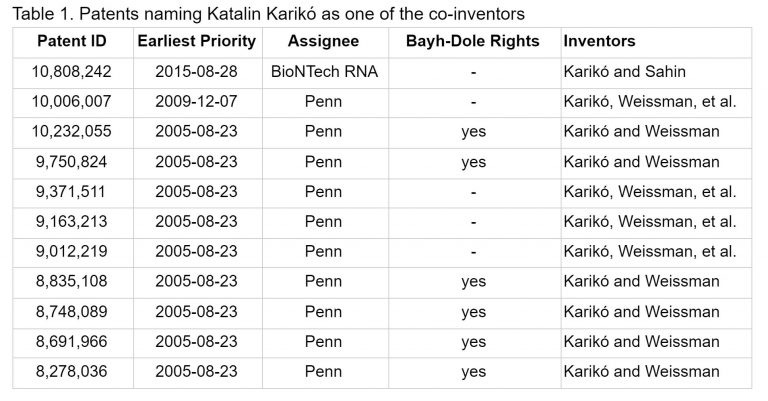The image size is (768, 401).
Task: Select patent ID 9,163,213 cell
Action: (72, 222)
